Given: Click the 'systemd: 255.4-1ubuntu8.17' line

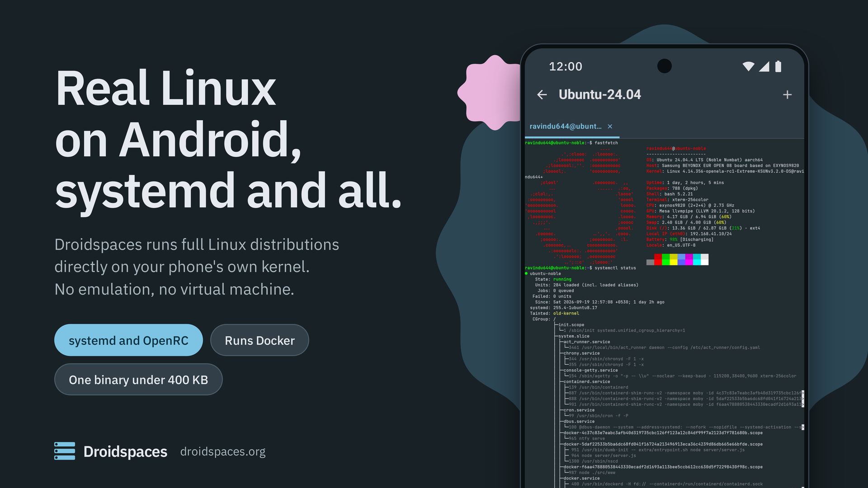Looking at the screenshot, I should coord(564,308).
